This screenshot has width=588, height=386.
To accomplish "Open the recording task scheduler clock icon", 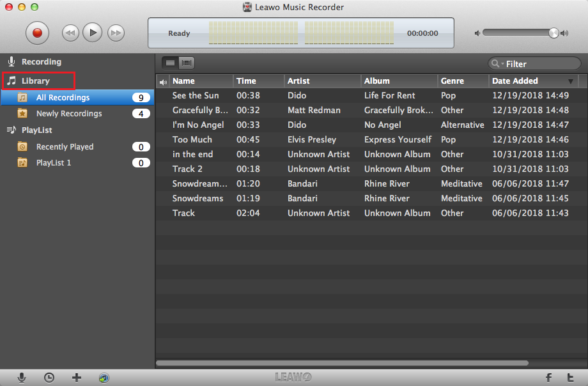I will point(49,378).
